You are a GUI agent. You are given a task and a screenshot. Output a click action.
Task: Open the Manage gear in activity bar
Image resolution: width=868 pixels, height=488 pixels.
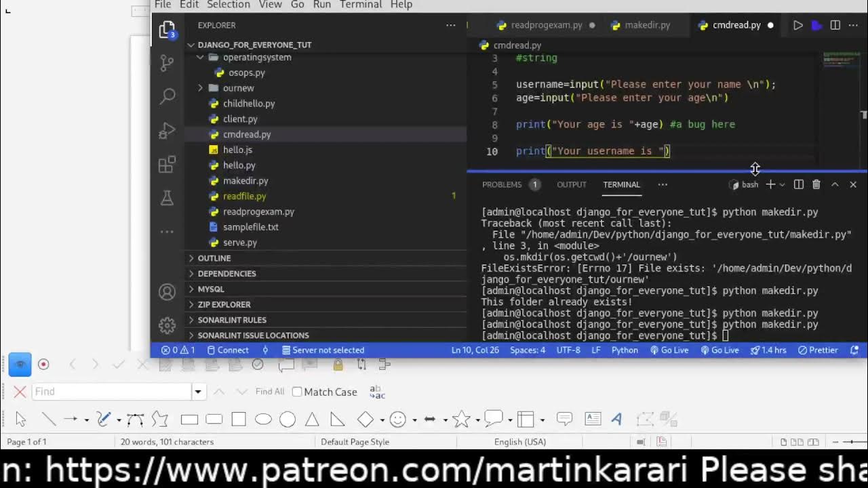[167, 325]
